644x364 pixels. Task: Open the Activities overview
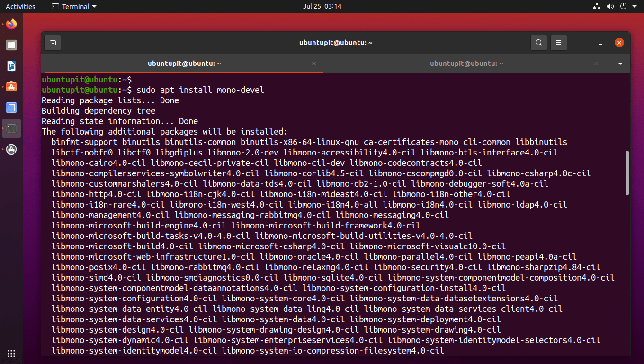20,6
